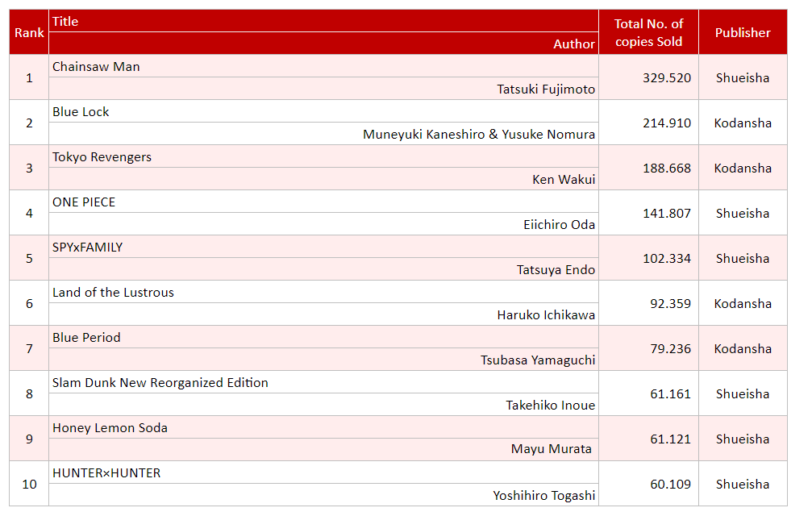Select the ONE PIECE title cell
Viewport: 812px width, 516px height.
point(323,202)
